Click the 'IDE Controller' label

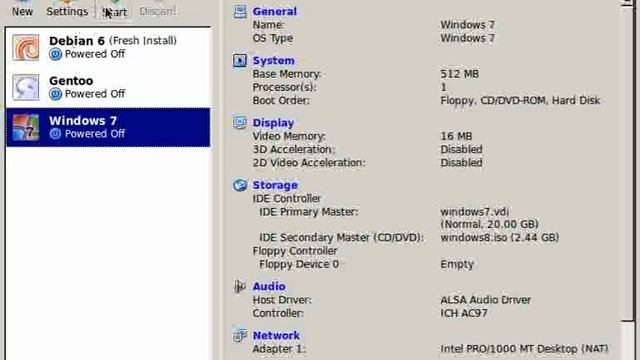pos(287,199)
